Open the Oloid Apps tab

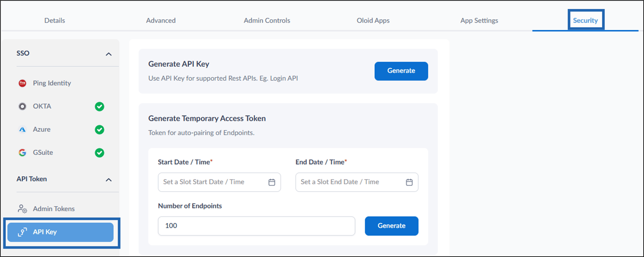coord(373,21)
